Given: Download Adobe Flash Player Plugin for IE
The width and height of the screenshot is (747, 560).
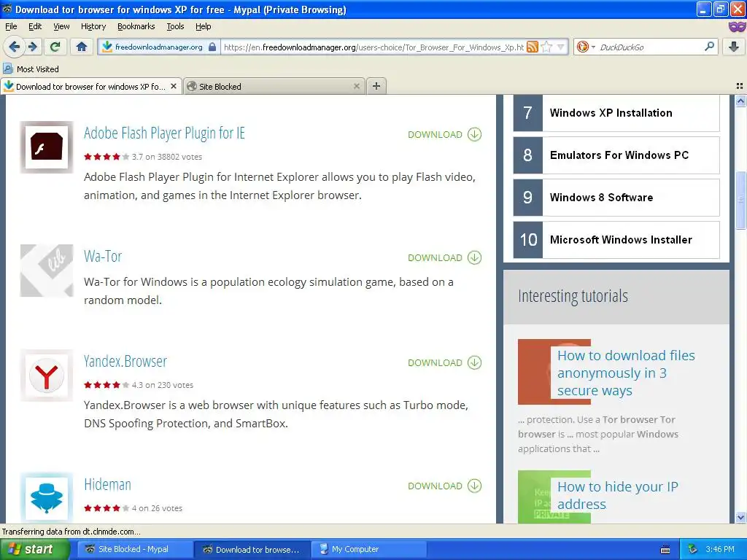Looking at the screenshot, I should tap(444, 134).
